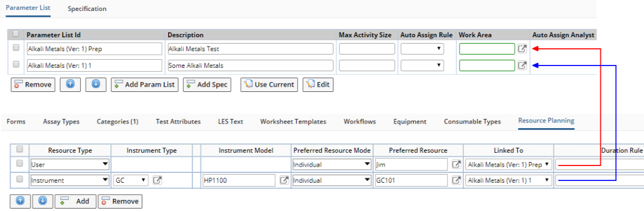Image resolution: width=644 pixels, height=212 pixels.
Task: Click Remove button below resource planning grid
Action: pyautogui.click(x=120, y=201)
